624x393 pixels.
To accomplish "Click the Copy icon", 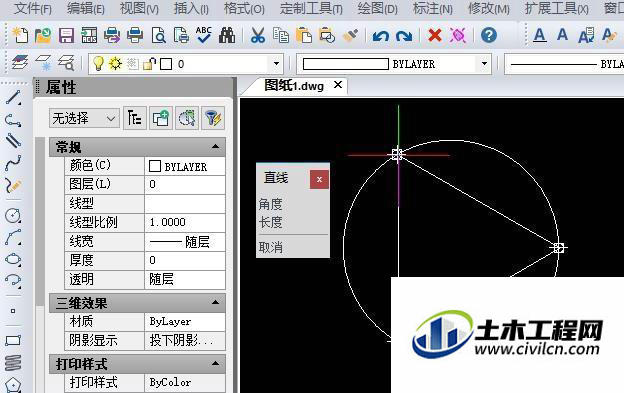I will (281, 35).
